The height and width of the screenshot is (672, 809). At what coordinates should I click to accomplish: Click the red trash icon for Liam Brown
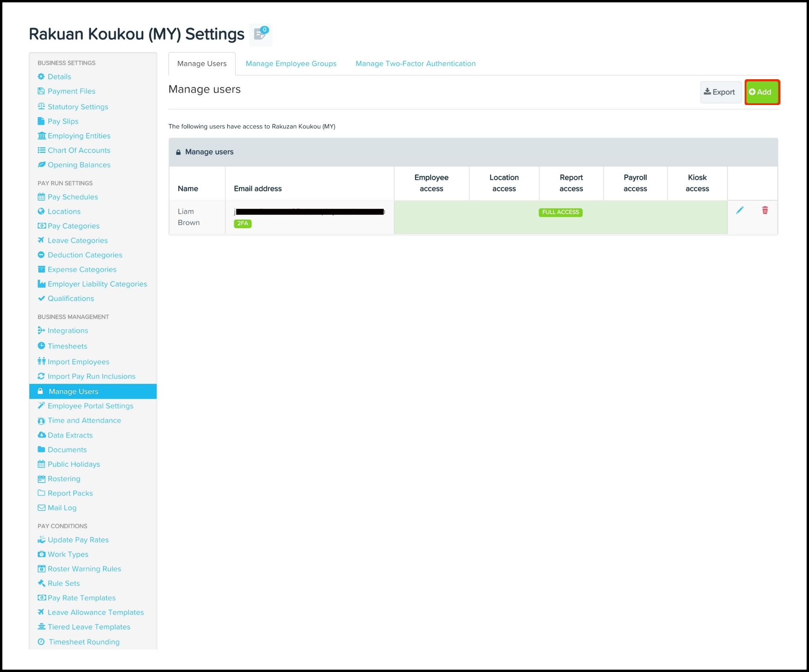pyautogui.click(x=765, y=211)
